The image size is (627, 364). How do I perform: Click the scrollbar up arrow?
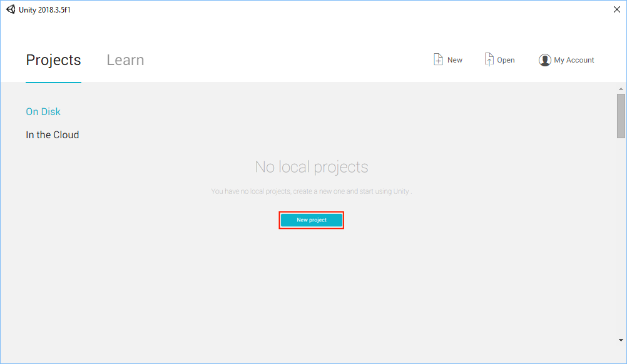[x=621, y=88]
